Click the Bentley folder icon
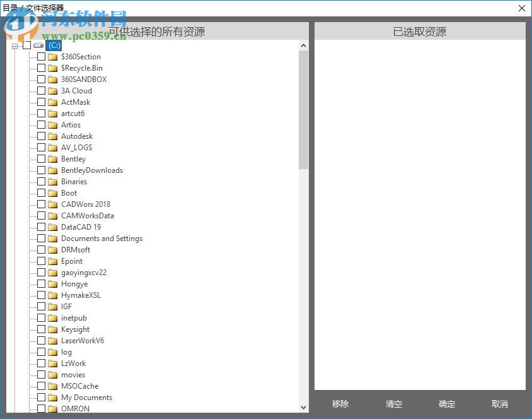Viewport: 532px width, 419px height. pos(52,158)
